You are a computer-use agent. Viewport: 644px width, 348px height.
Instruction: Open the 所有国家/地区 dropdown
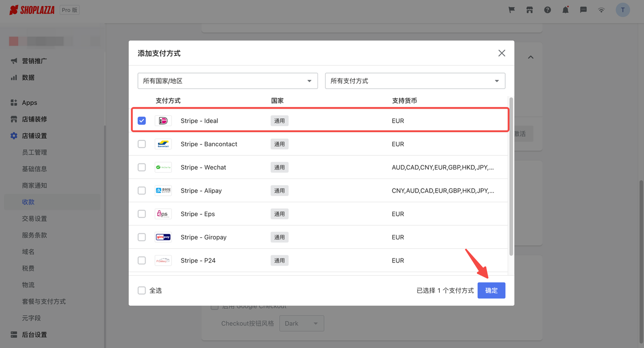click(228, 80)
